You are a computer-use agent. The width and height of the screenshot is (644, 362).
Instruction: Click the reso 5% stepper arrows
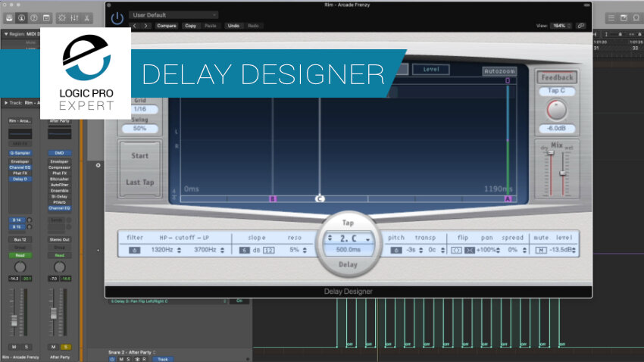click(x=305, y=250)
